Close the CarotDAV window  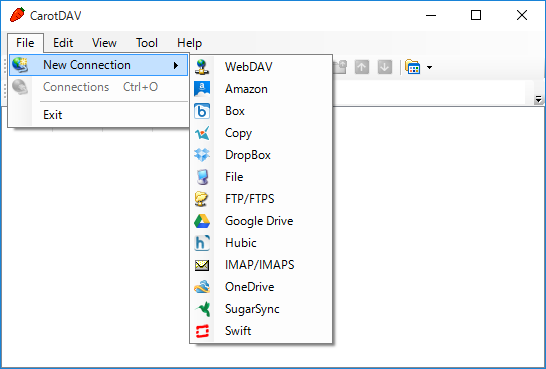(x=522, y=15)
